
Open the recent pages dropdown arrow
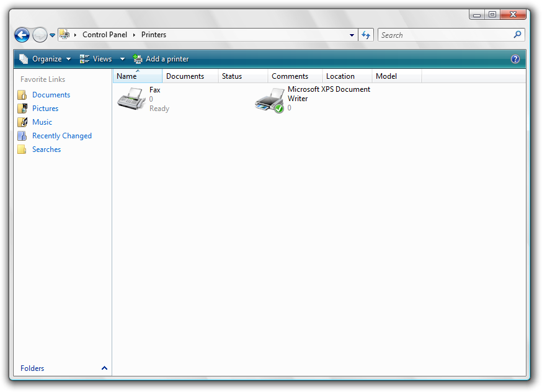click(x=52, y=35)
